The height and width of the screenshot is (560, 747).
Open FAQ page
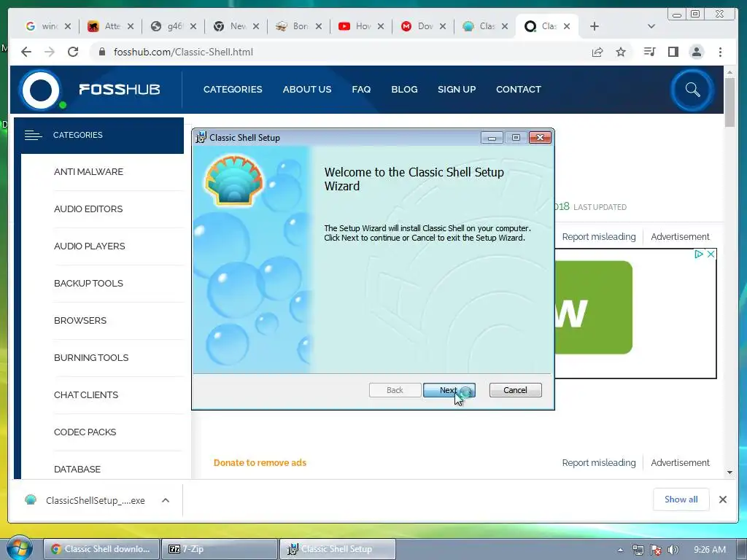[x=361, y=90]
